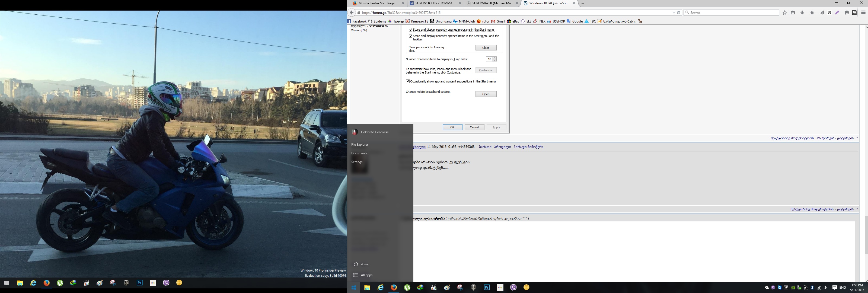Viewport: 868px width, 293px height.
Task: Expand All apps in the Start menu
Action: [366, 275]
